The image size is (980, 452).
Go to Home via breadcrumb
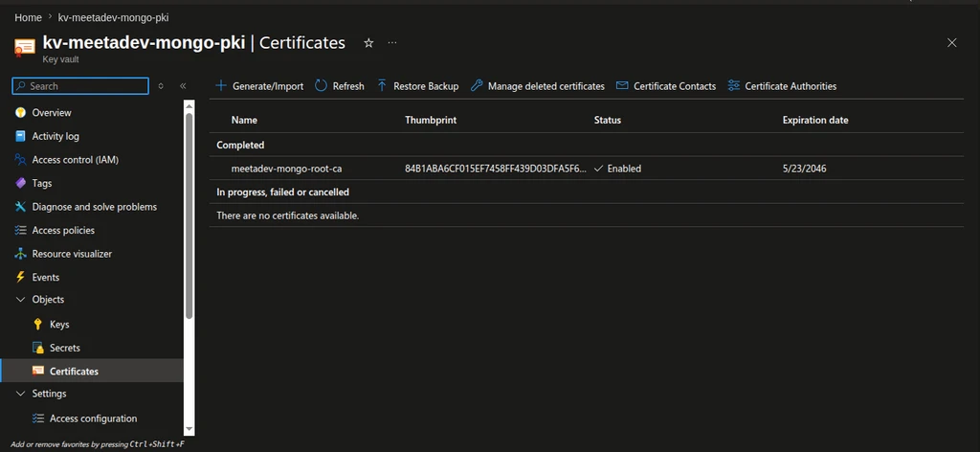pyautogui.click(x=28, y=17)
